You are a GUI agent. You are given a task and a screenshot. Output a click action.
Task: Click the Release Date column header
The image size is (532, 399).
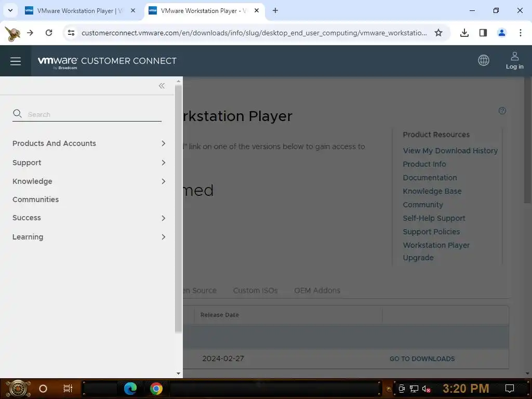coord(220,315)
